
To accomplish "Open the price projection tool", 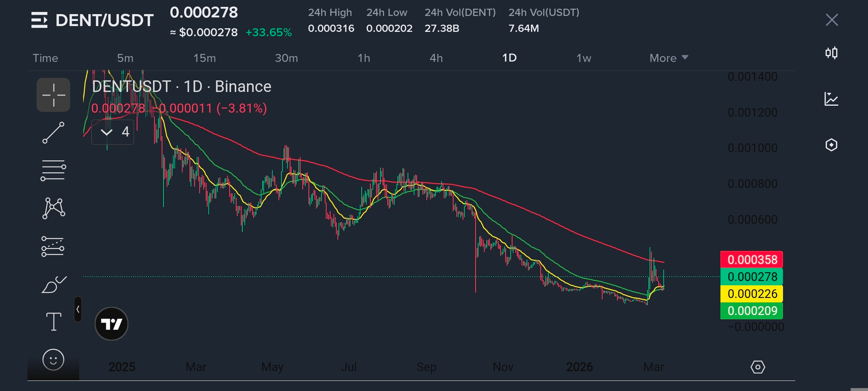I will point(53,247).
